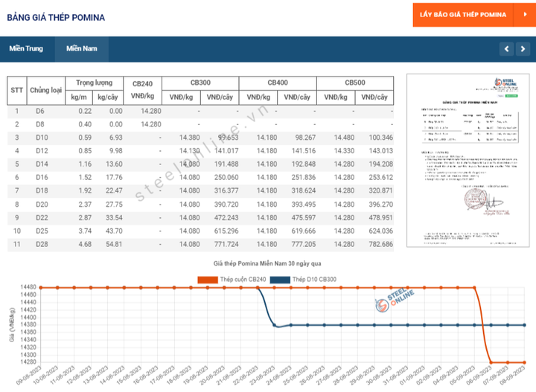Click the orange data point on 09-08-2023
Screen dimensions: 536x392
[41, 288]
